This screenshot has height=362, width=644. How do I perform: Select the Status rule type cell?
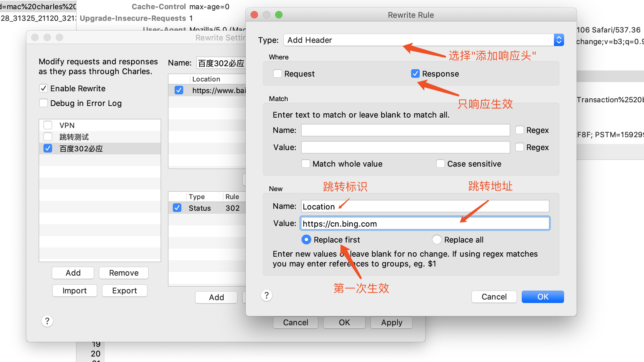coord(200,208)
